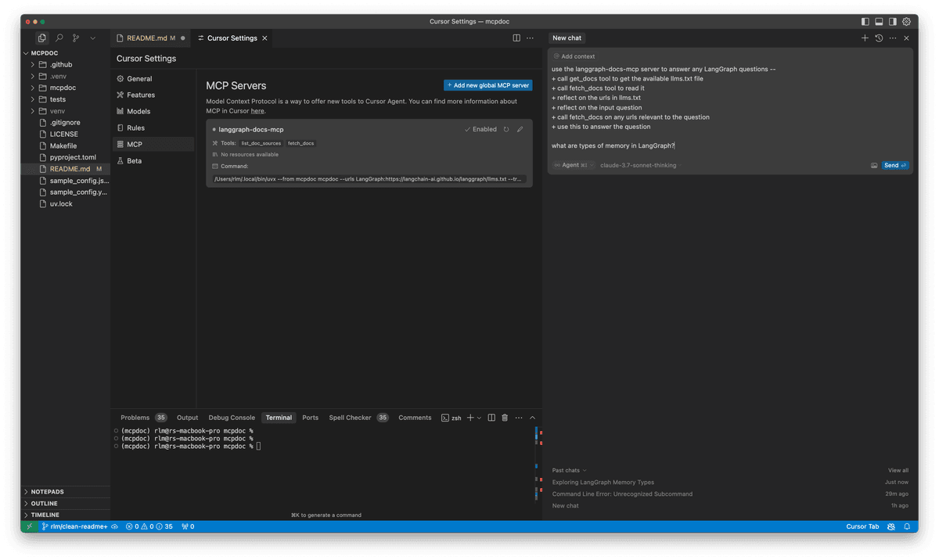Screen dimensions: 939x560
Task: Close the Cursor Settings tab
Action: click(x=264, y=38)
